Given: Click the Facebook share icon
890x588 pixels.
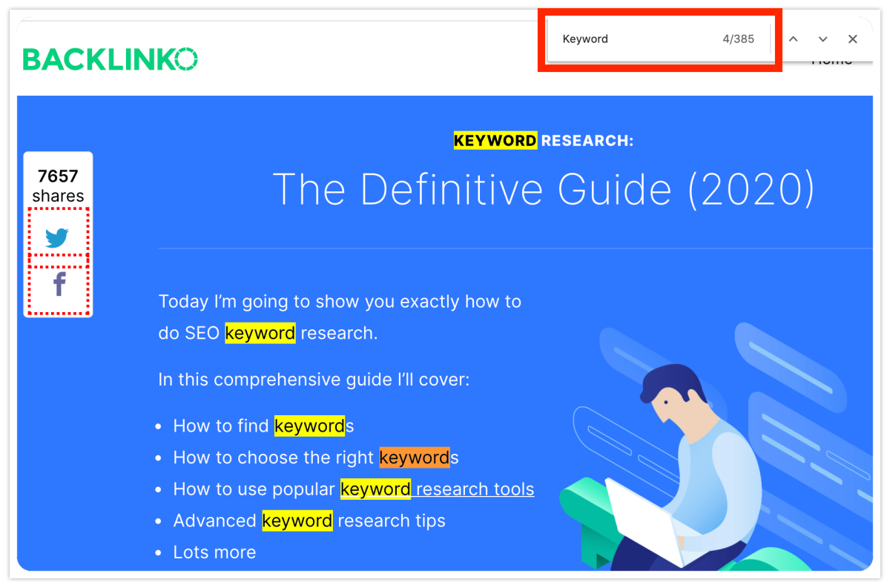Looking at the screenshot, I should tap(59, 285).
